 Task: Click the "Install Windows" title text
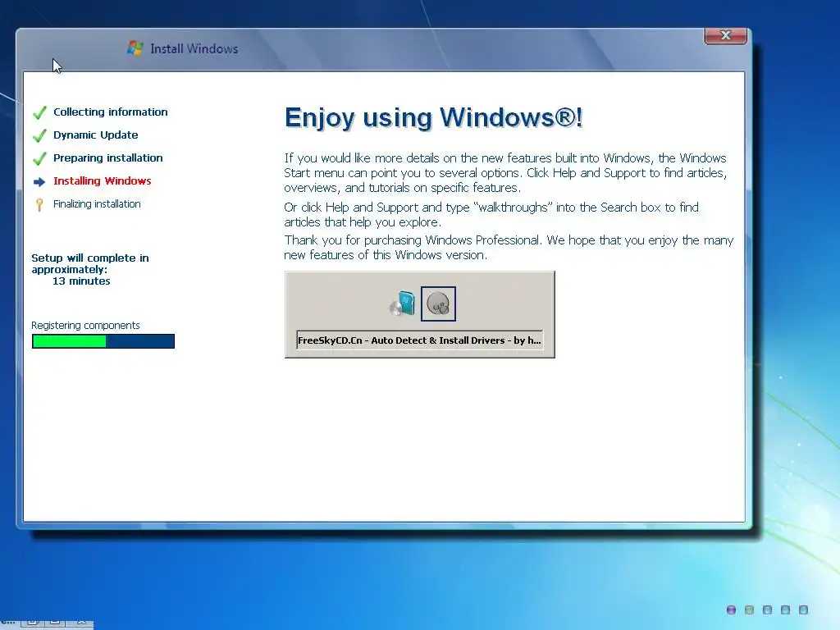coord(194,48)
